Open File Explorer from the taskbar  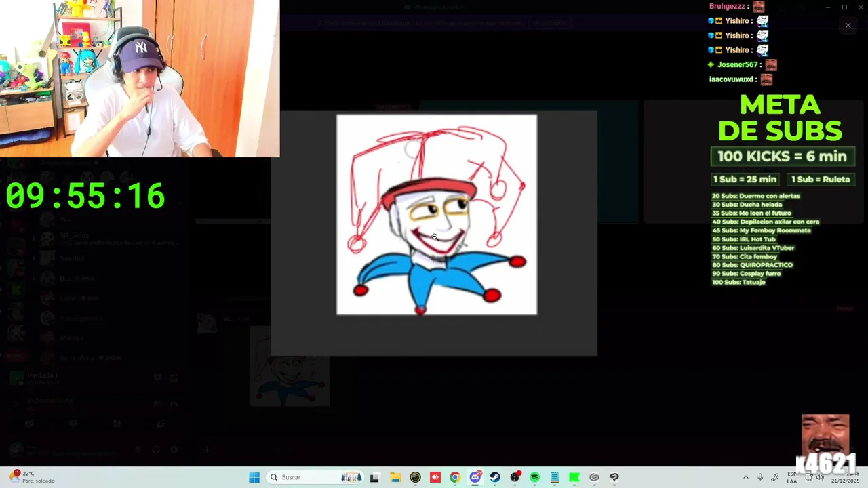click(x=395, y=477)
